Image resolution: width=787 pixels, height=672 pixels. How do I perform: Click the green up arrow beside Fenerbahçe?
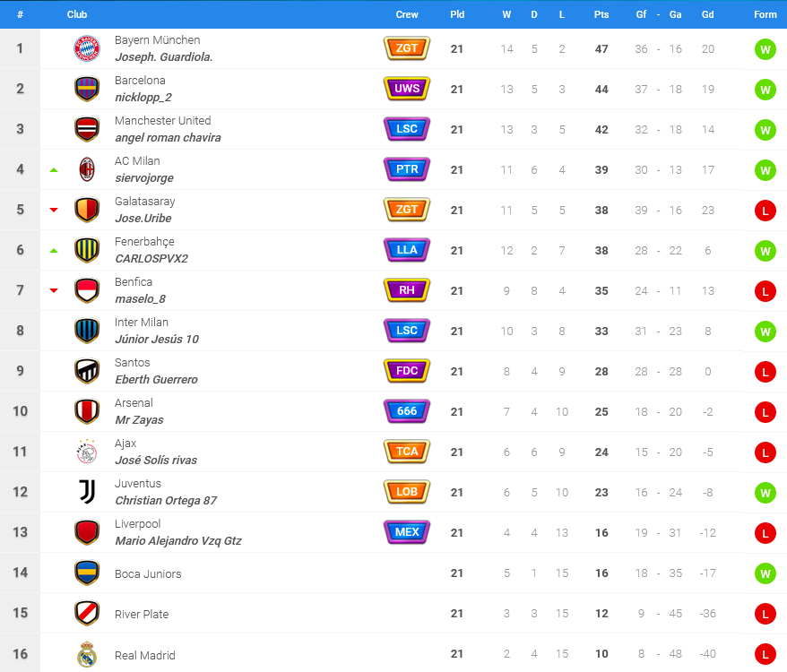54,250
